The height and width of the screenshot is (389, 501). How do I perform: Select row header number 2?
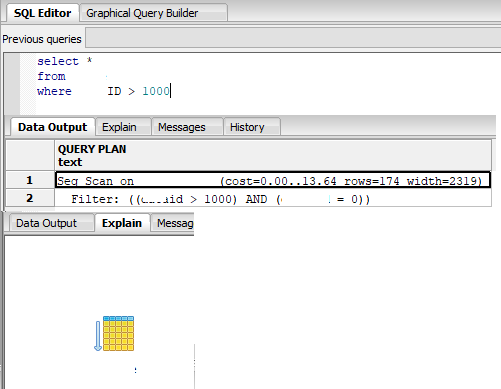[x=30, y=198]
